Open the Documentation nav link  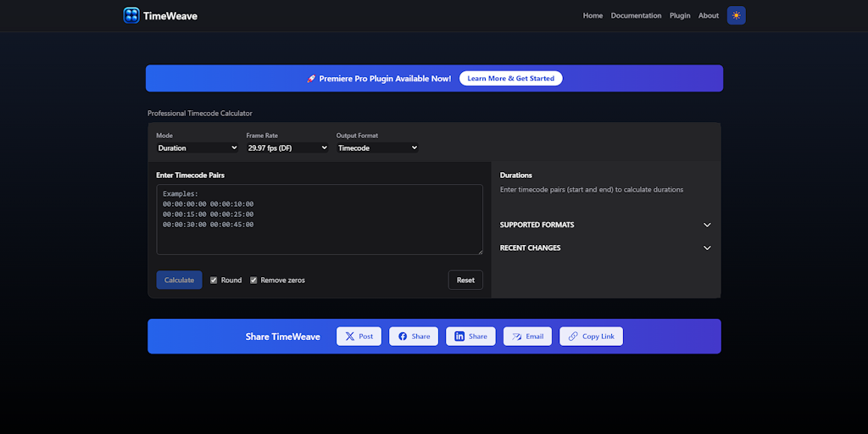(x=636, y=15)
